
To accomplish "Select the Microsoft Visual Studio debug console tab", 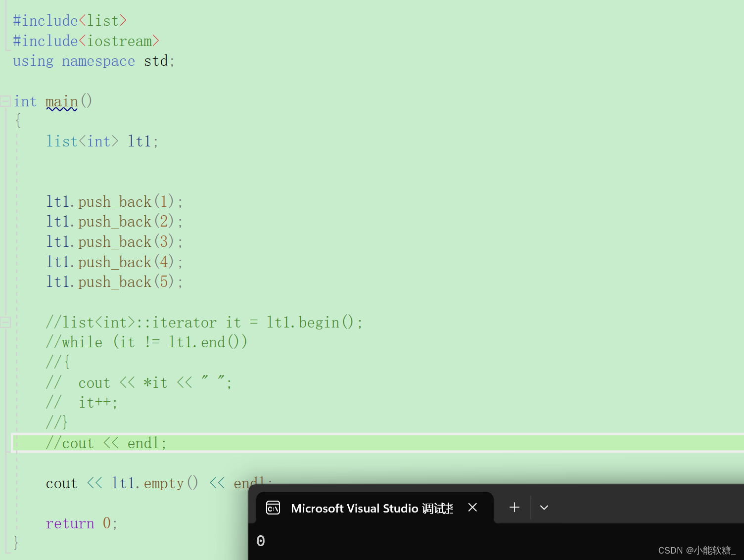I will (x=374, y=508).
